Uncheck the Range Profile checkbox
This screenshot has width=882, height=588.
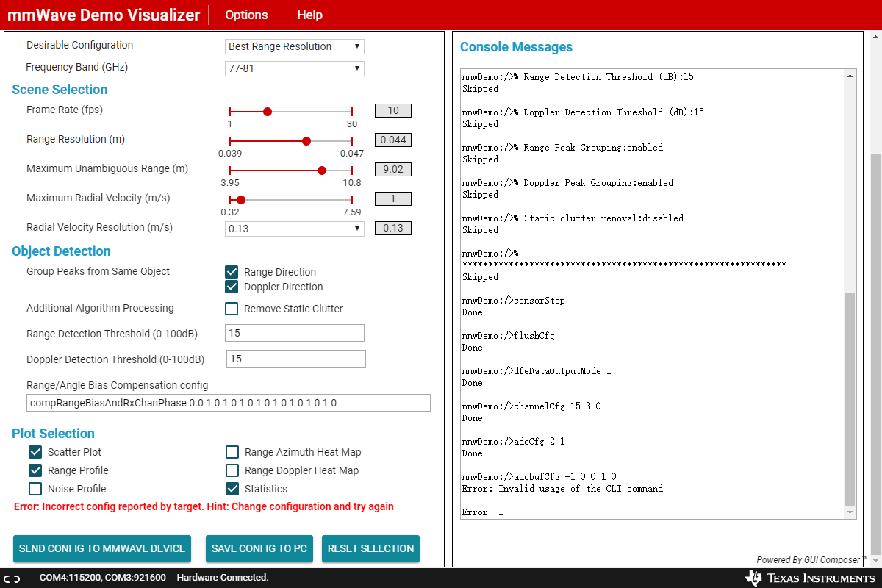[35, 470]
